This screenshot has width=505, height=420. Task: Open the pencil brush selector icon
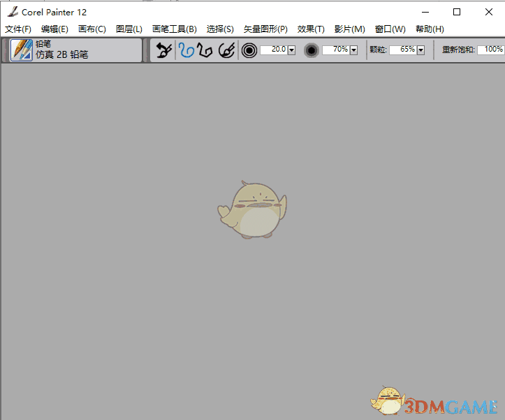pos(21,50)
